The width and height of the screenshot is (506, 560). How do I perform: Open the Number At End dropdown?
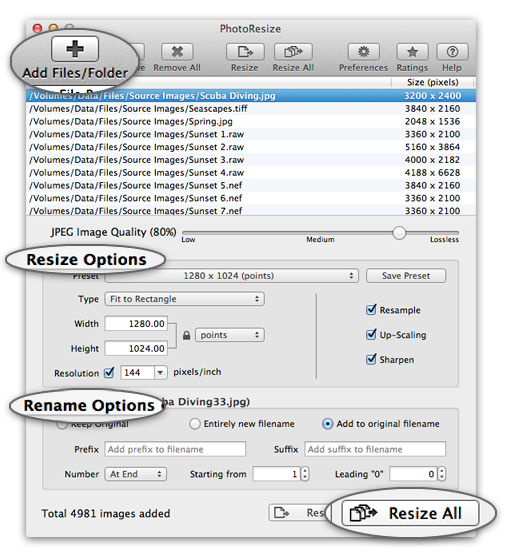136,474
